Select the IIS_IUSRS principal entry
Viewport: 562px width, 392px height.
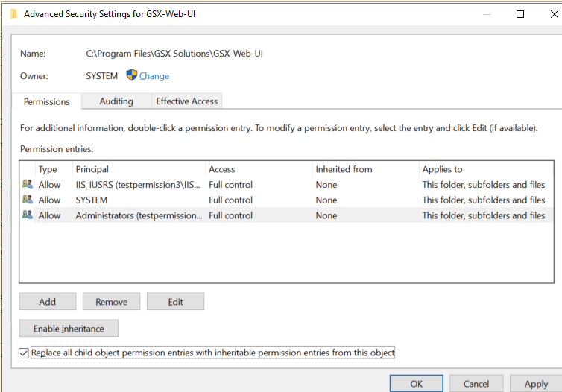click(138, 185)
